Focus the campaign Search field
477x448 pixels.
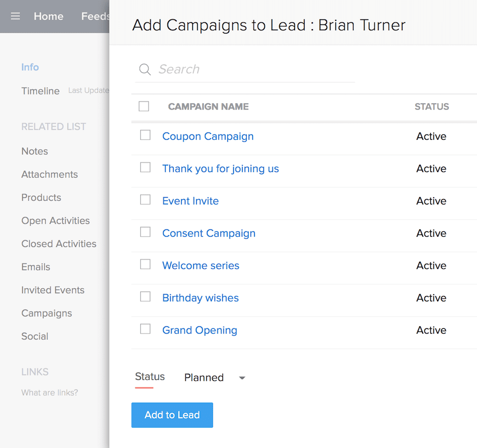click(253, 69)
